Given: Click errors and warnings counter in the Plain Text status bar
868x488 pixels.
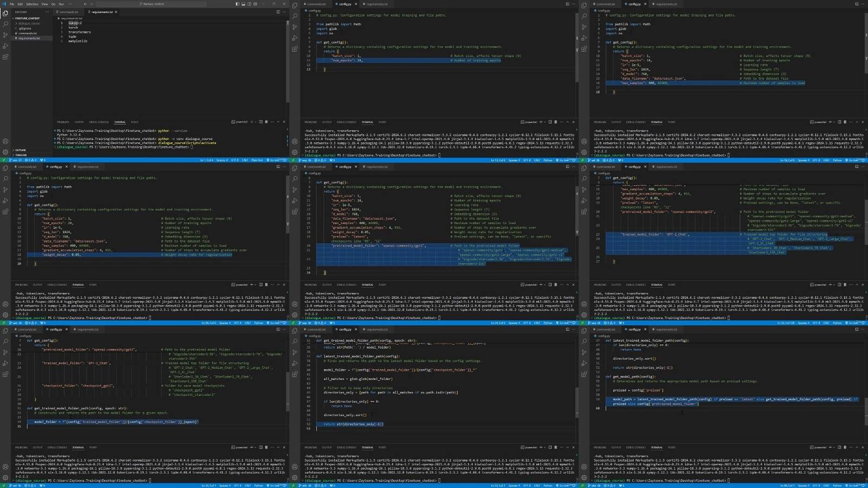Looking at the screenshot, I should click(30, 160).
